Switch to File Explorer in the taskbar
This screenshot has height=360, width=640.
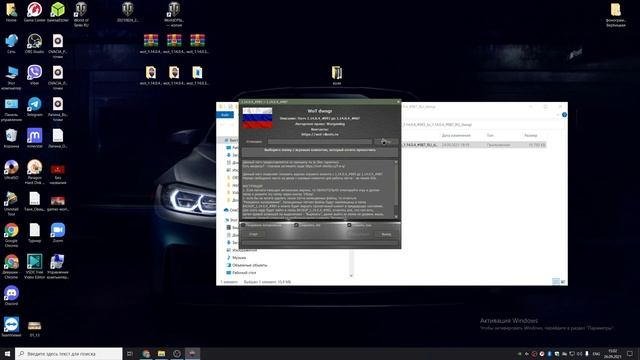tap(161, 353)
